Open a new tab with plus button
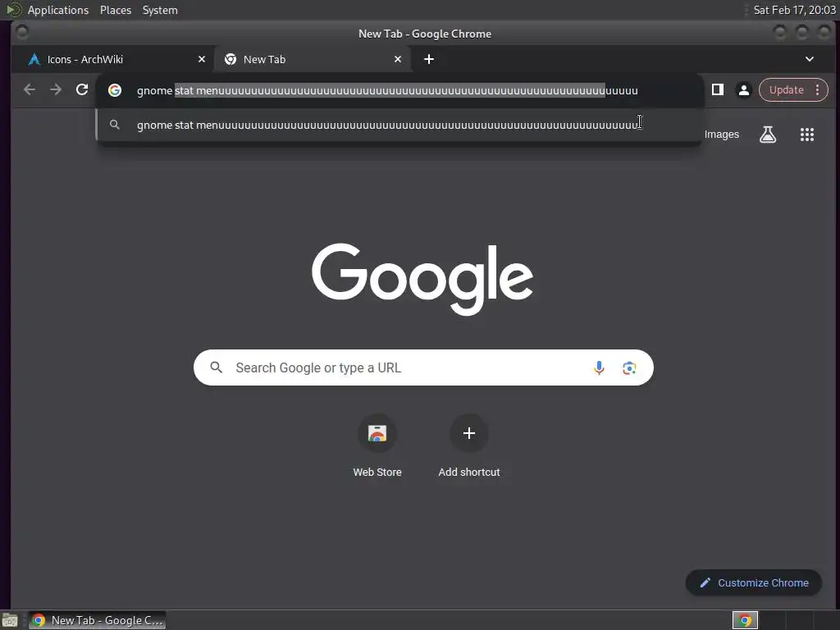840x630 pixels. click(x=428, y=59)
